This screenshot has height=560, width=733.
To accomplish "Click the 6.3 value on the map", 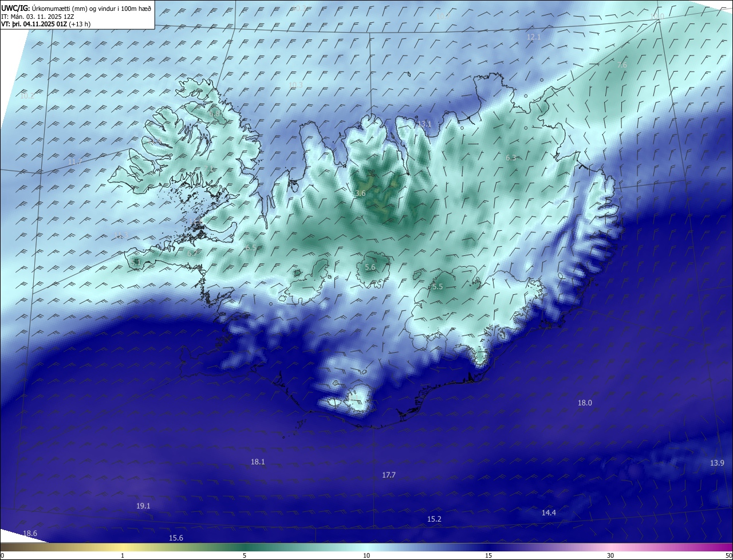I will 511,158.
